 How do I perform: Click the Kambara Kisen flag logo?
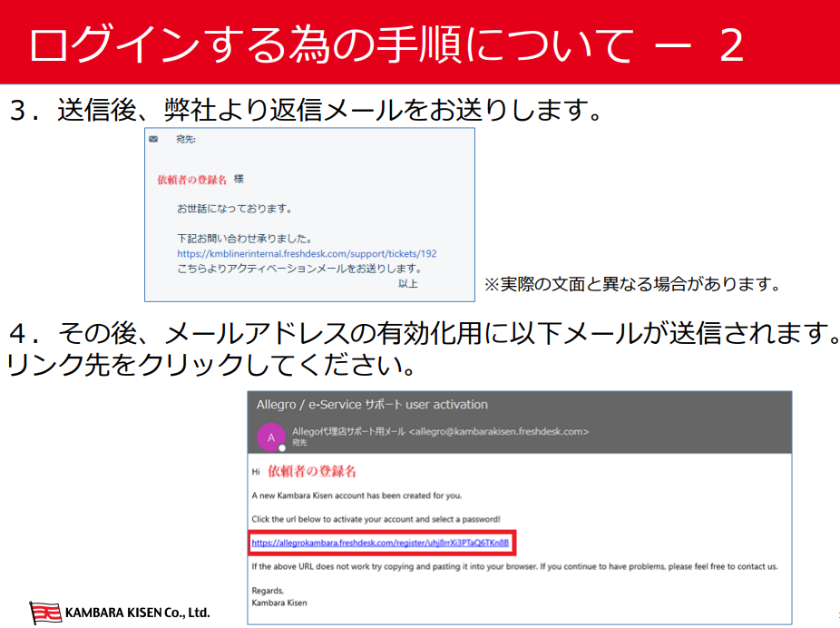pyautogui.click(x=45, y=613)
